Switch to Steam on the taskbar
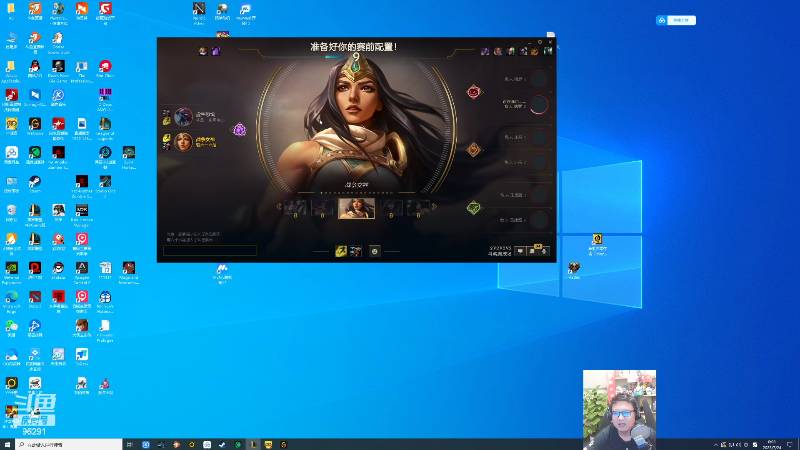 click(x=222, y=445)
